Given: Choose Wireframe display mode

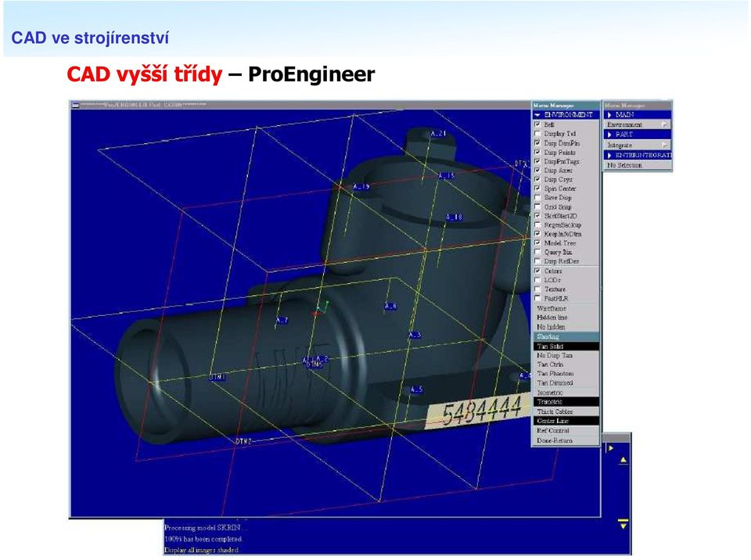Looking at the screenshot, I should click(x=566, y=308).
